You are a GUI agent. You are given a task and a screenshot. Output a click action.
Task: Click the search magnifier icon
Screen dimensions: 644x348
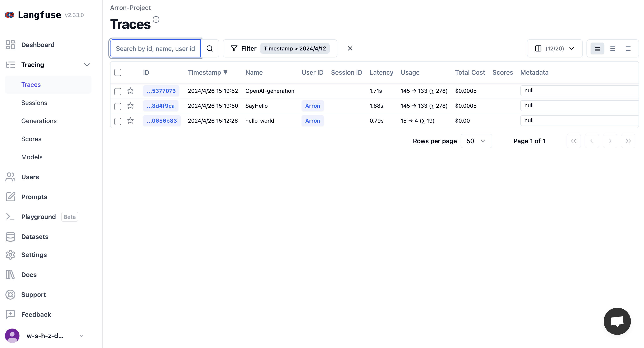(x=209, y=48)
